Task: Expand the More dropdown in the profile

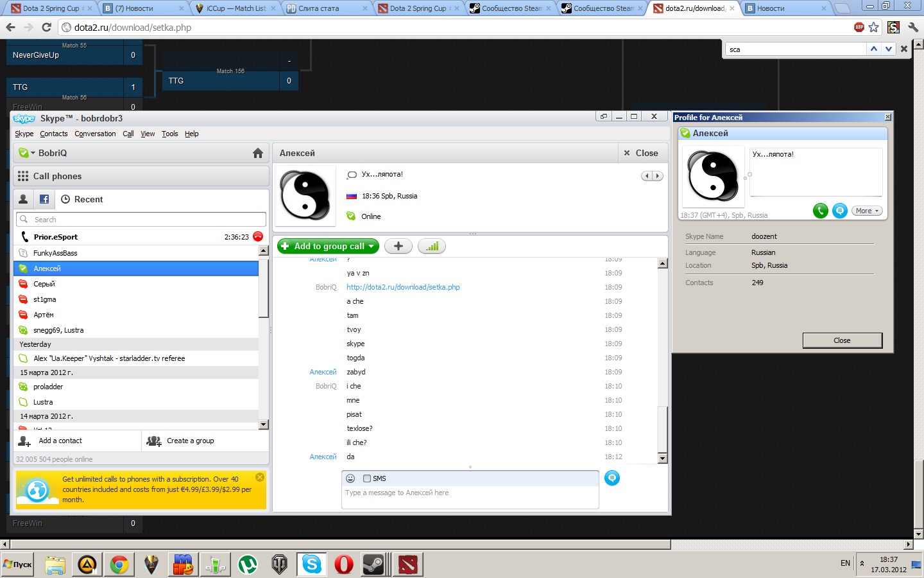Action: (868, 211)
